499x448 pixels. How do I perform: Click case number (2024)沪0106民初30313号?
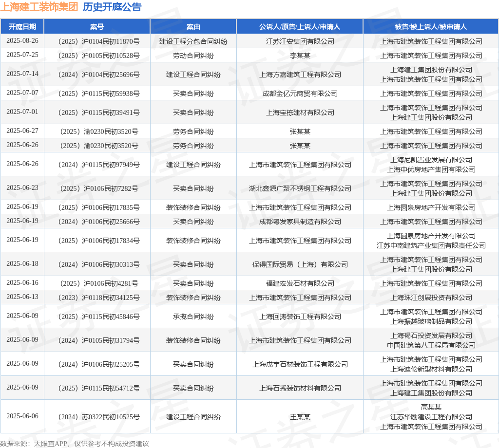click(x=99, y=264)
